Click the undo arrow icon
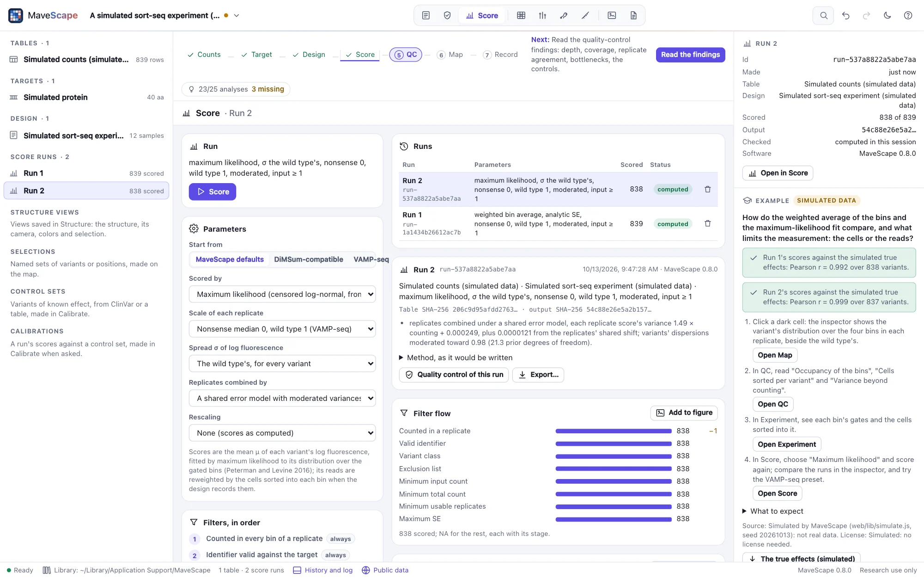The width and height of the screenshot is (924, 578). click(845, 15)
